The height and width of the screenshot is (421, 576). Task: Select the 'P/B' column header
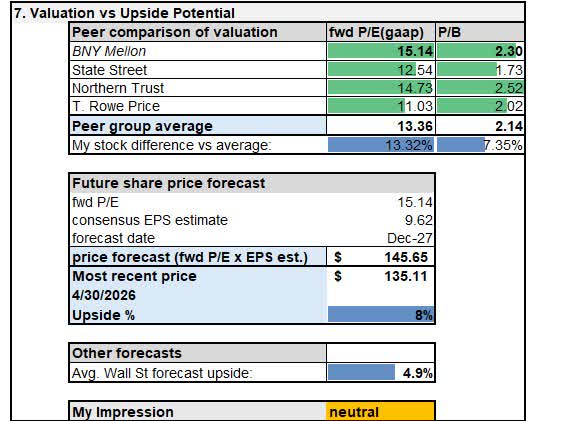[450, 32]
